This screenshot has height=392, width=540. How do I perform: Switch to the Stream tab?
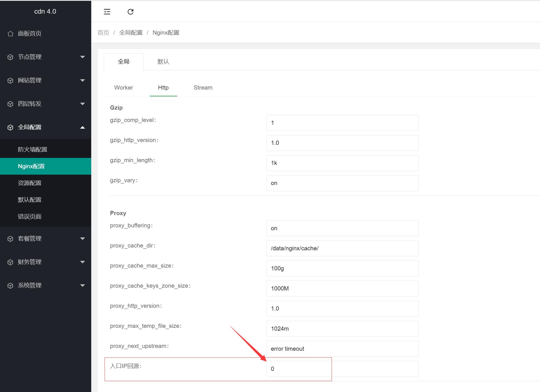[203, 88]
